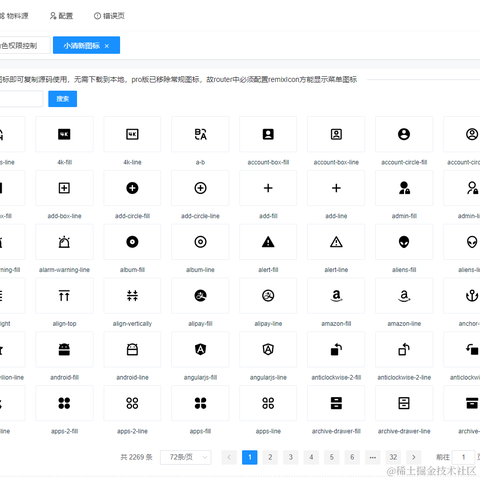This screenshot has height=480, width=480.
Task: Select the apps-line icon
Action: (268, 403)
